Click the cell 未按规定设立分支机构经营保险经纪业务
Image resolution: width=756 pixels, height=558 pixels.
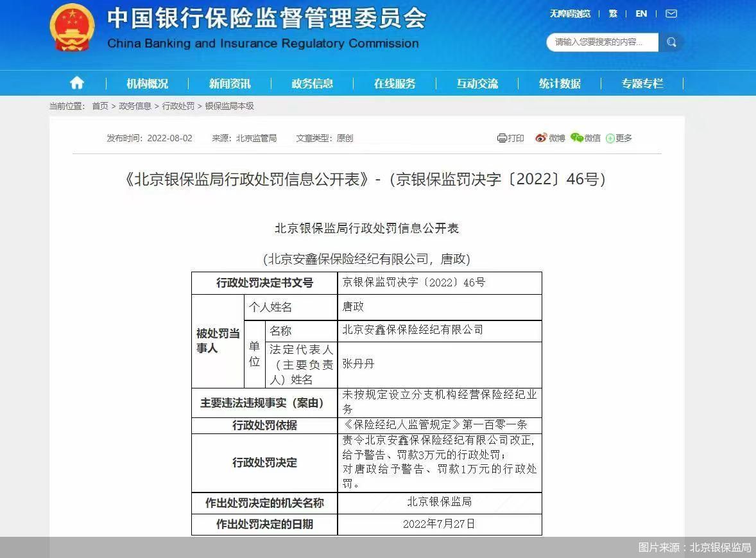(439, 402)
